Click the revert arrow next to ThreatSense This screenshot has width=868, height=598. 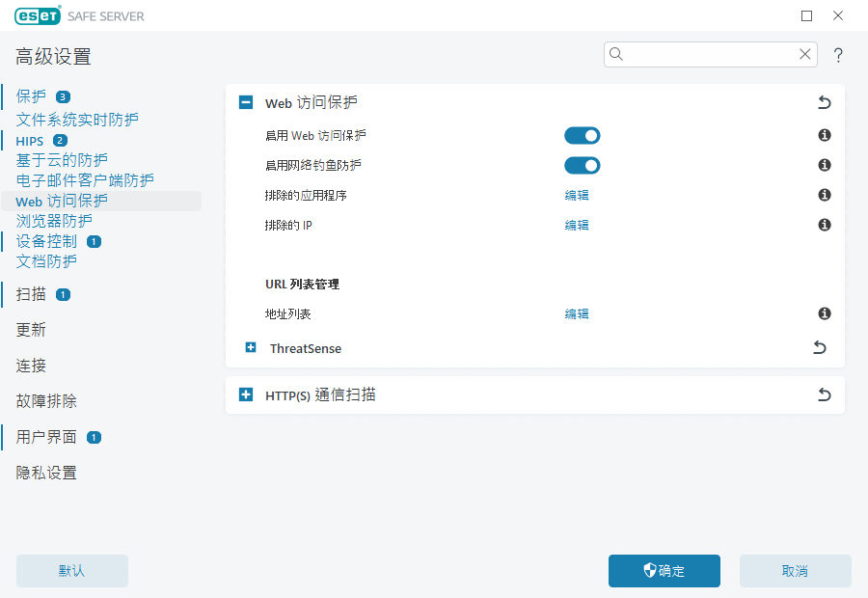(819, 347)
